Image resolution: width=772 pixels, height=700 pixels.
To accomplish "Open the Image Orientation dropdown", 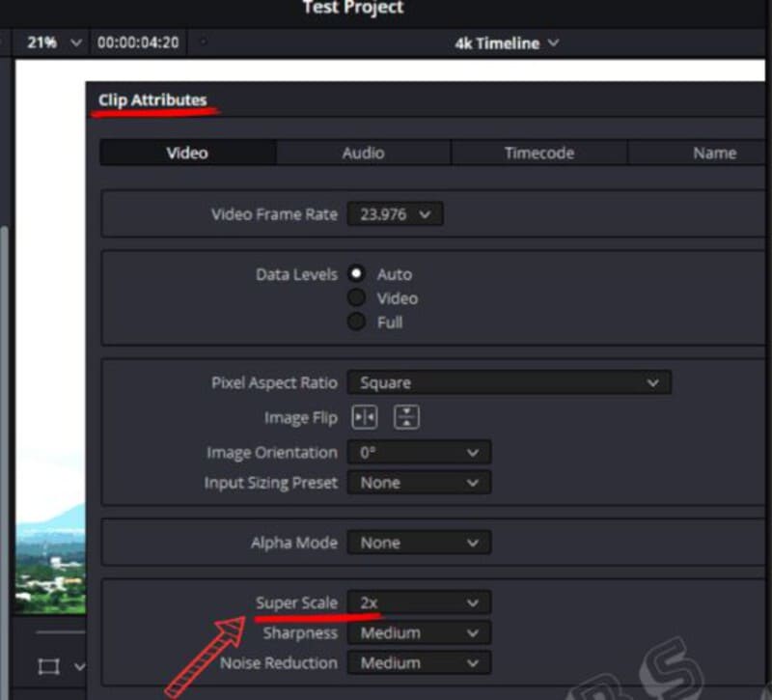I will pos(419,453).
